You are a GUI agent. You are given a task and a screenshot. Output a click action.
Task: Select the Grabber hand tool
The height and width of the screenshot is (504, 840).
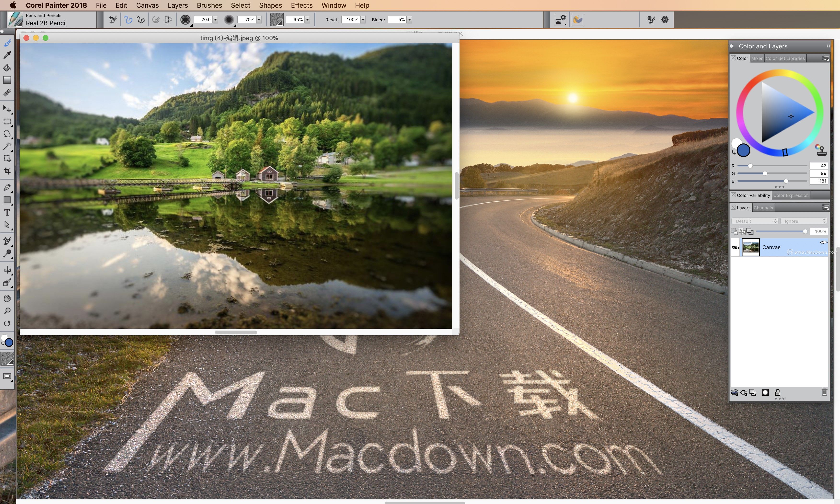7,298
